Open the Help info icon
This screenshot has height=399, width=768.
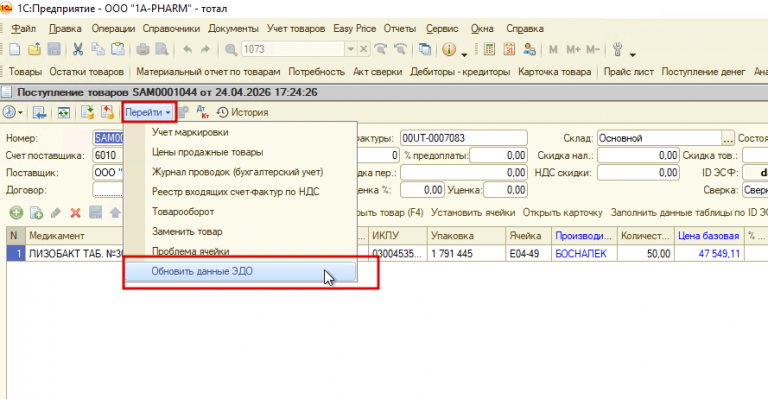click(x=449, y=49)
